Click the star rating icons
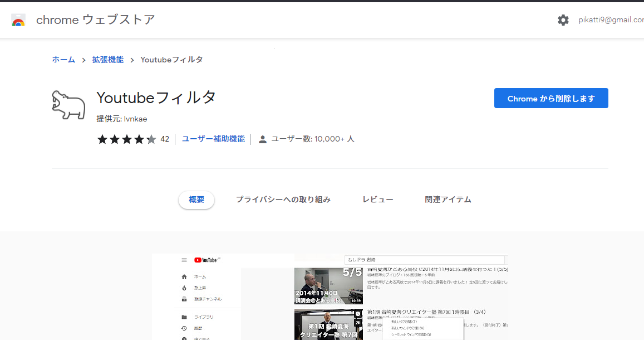The image size is (644, 340). 126,139
